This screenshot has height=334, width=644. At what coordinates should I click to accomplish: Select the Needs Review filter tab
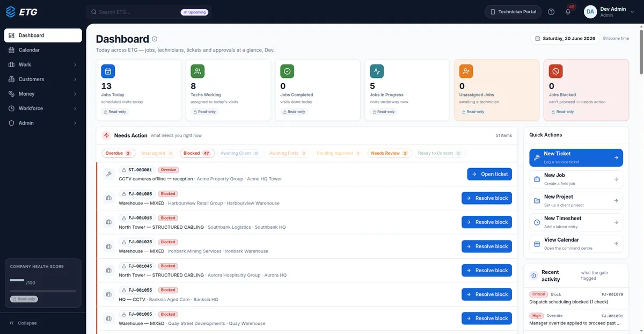pyautogui.click(x=390, y=154)
